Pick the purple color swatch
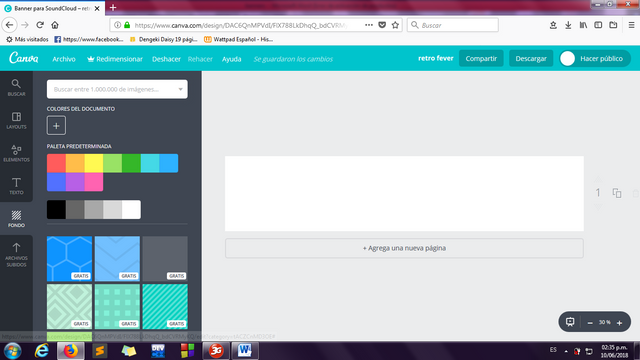640x360 pixels. click(x=75, y=182)
